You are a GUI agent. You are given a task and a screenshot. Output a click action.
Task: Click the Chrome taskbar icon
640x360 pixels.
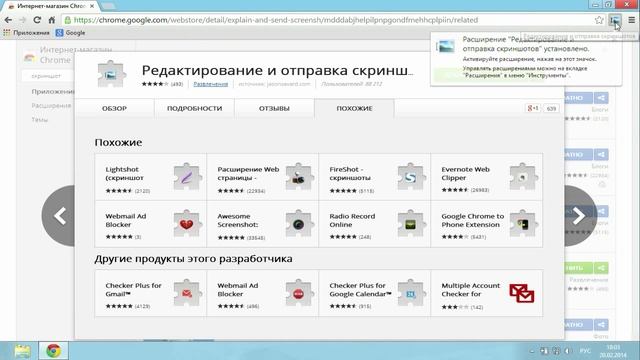(x=53, y=351)
